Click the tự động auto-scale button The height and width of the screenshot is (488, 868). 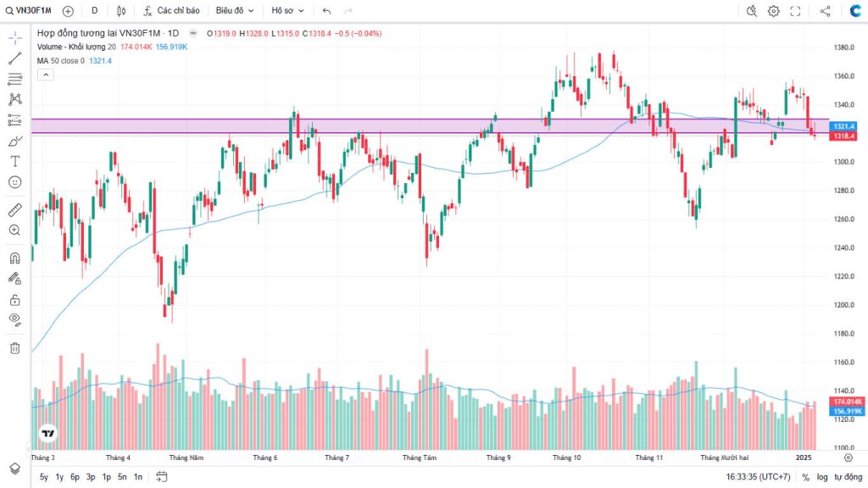click(x=848, y=477)
